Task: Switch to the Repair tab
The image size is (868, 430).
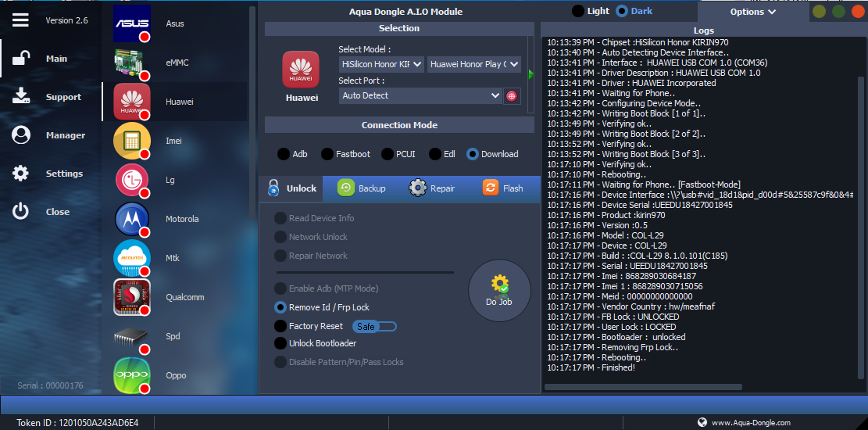Action: click(x=432, y=188)
